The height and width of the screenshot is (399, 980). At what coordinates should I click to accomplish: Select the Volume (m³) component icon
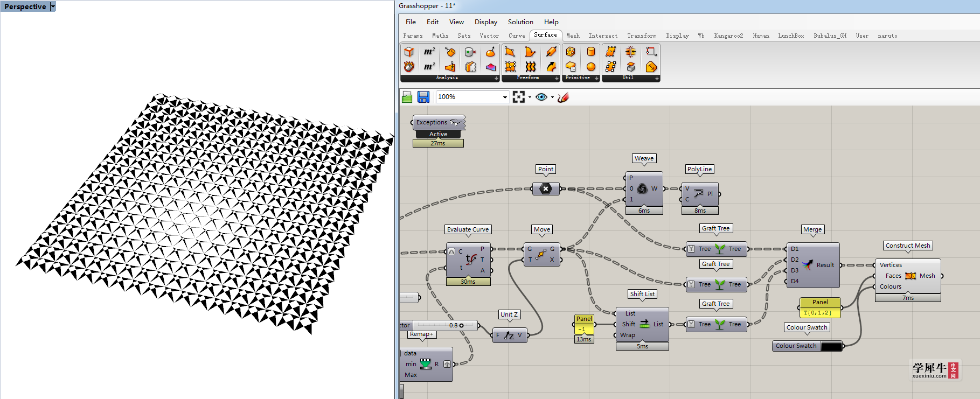(429, 67)
